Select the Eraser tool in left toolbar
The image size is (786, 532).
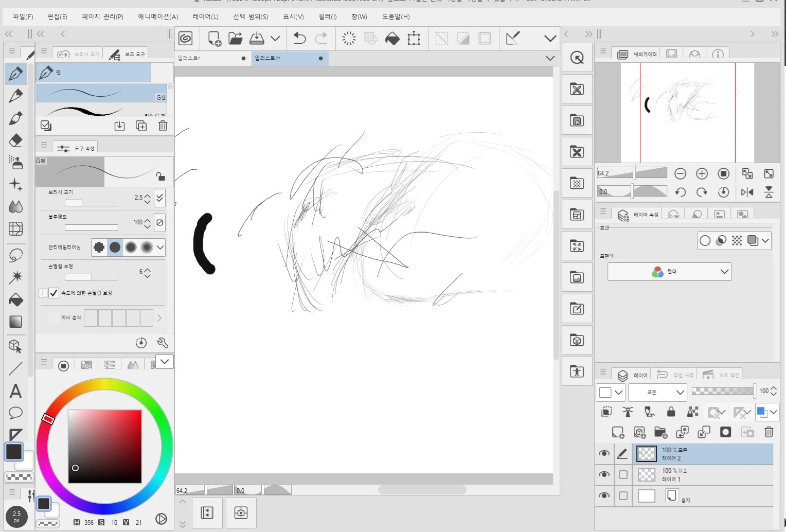[x=15, y=140]
